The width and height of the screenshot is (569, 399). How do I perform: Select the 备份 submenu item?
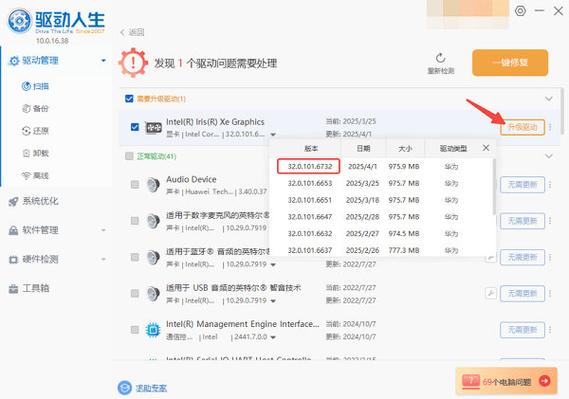pos(36,108)
